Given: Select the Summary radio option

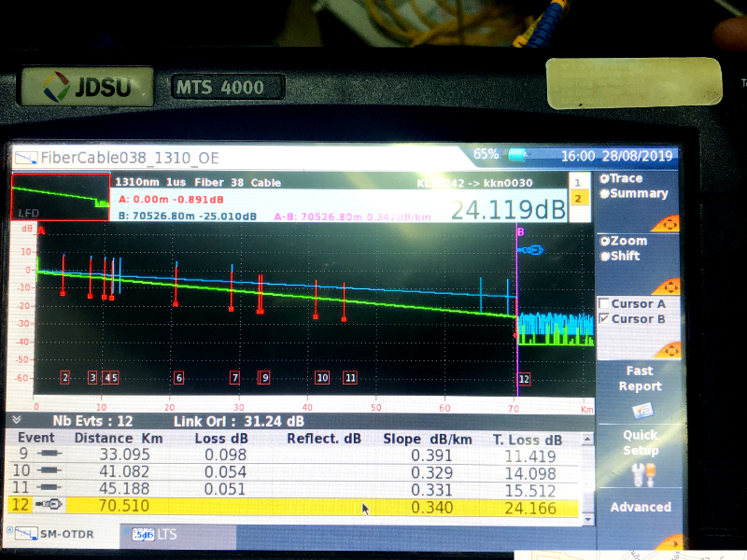Looking at the screenshot, I should point(634,194).
